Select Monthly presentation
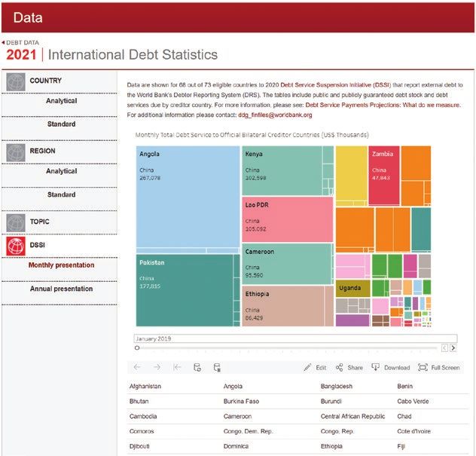The image size is (476, 456). point(61,265)
